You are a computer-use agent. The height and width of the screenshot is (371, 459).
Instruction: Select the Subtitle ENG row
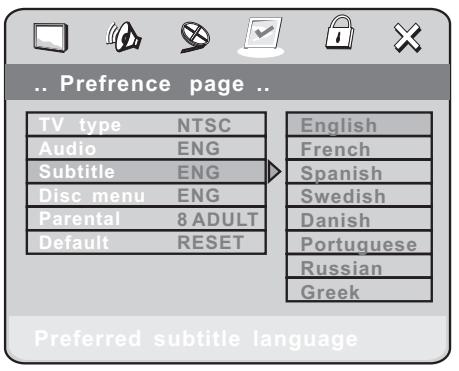(146, 172)
